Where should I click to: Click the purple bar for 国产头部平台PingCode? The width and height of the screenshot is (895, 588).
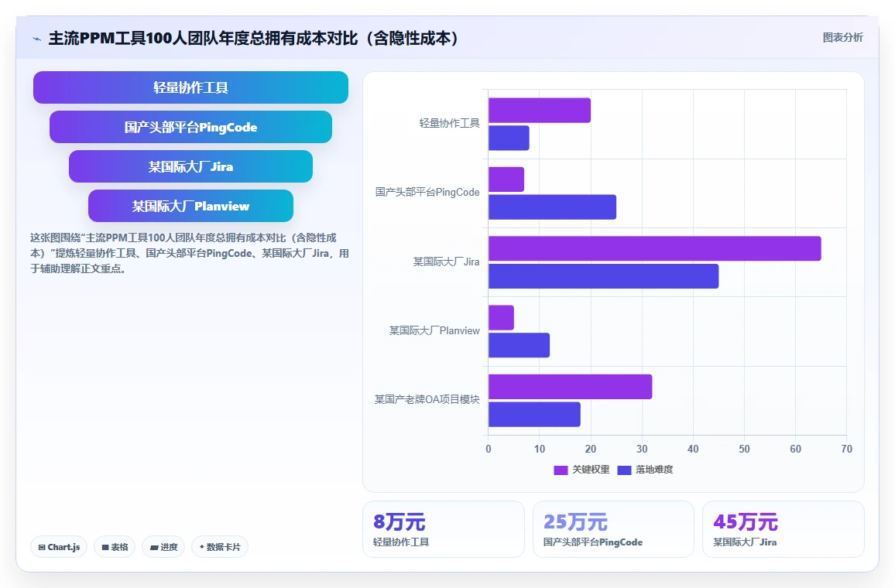click(x=506, y=179)
